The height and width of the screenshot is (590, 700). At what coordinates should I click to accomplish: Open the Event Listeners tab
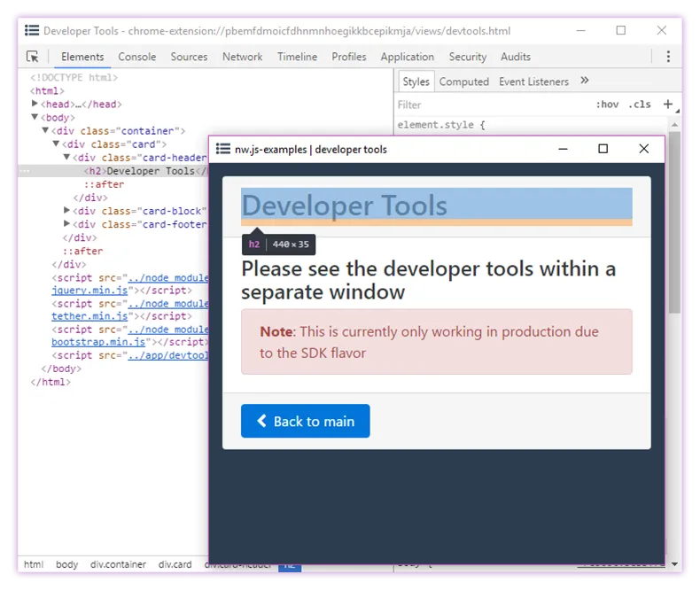point(533,82)
